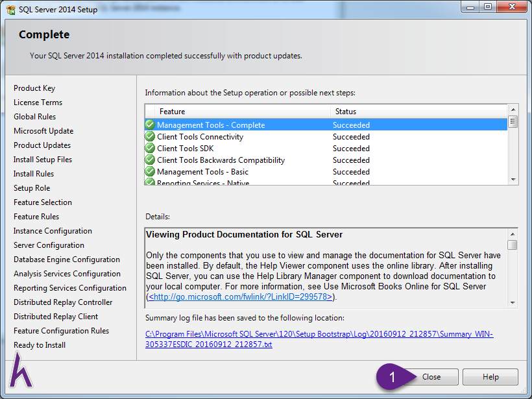Image resolution: width=532 pixels, height=399 pixels.
Task: Click "Succeeded" status for Management Tools - Basic
Action: click(351, 172)
